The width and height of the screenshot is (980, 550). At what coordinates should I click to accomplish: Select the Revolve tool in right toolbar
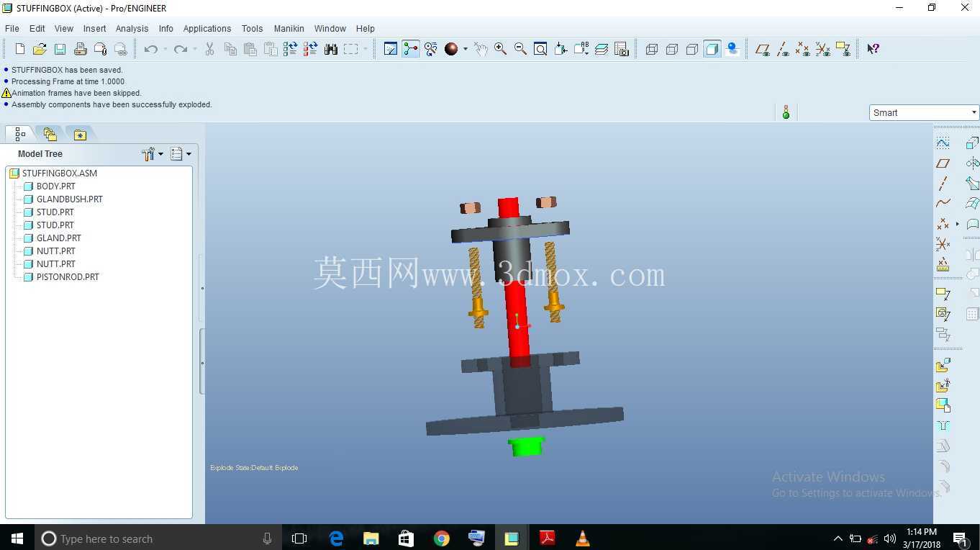pyautogui.click(x=972, y=163)
